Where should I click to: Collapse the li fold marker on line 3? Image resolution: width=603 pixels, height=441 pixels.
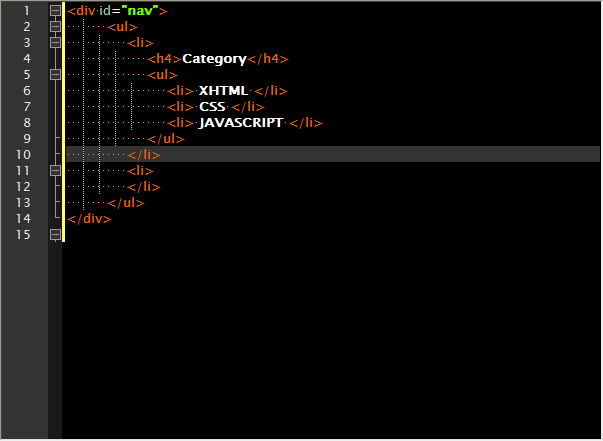pyautogui.click(x=55, y=42)
